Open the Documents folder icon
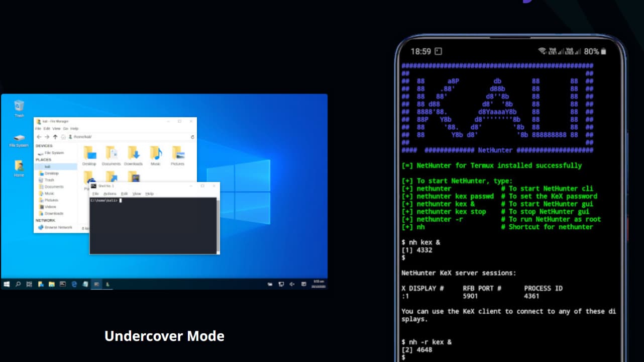The height and width of the screenshot is (362, 644). click(111, 156)
